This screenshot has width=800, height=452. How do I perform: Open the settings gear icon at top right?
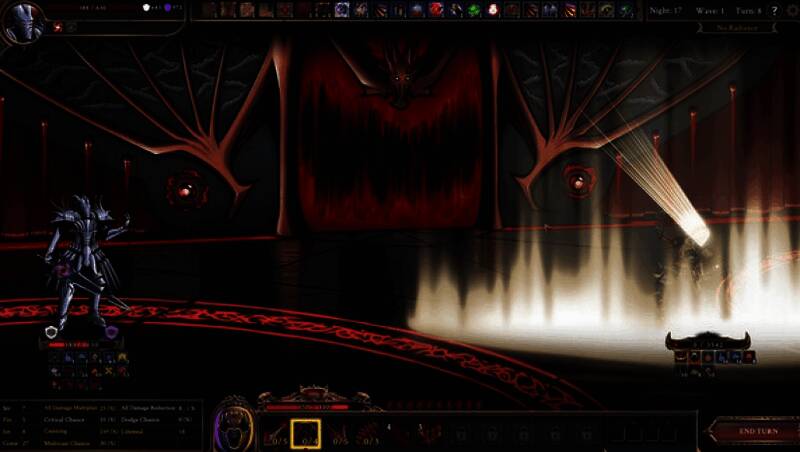[789, 10]
